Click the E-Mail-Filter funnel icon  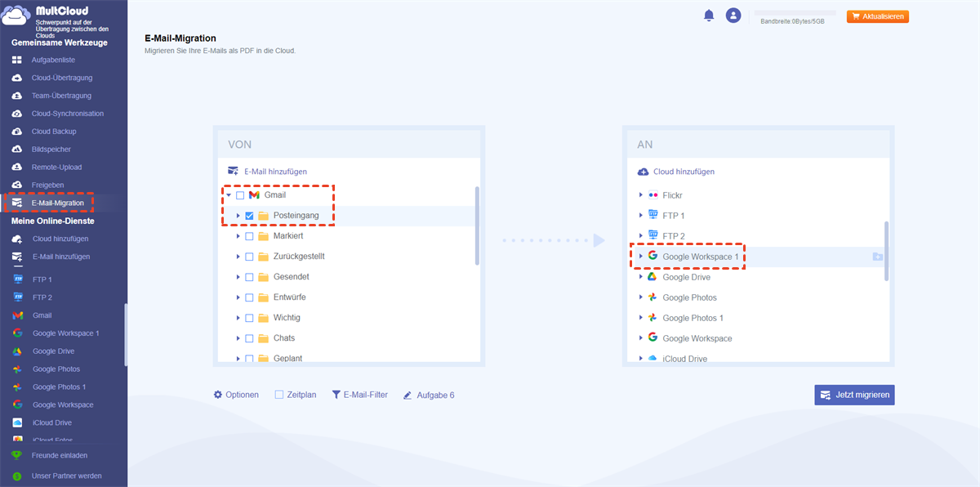(336, 395)
